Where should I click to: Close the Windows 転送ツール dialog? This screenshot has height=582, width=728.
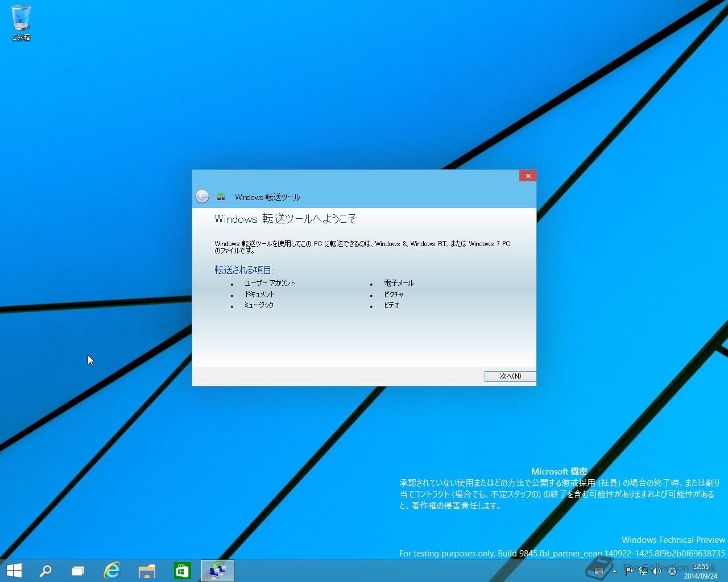click(x=528, y=176)
